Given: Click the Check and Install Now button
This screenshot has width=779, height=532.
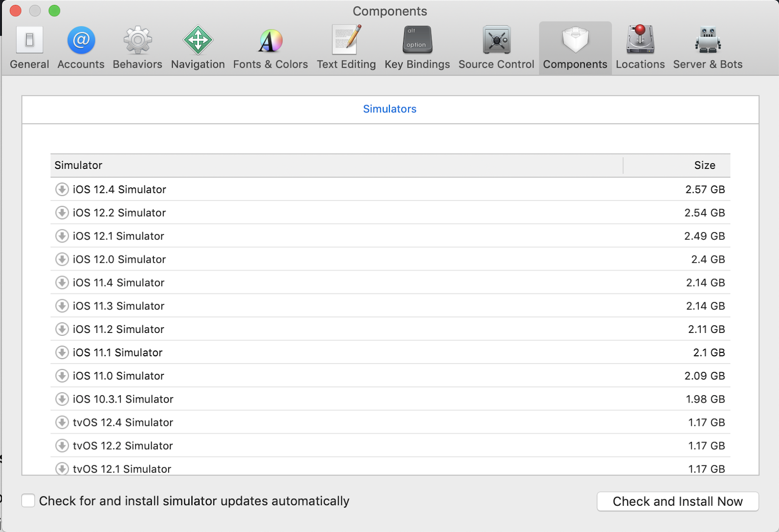Looking at the screenshot, I should click(x=678, y=501).
